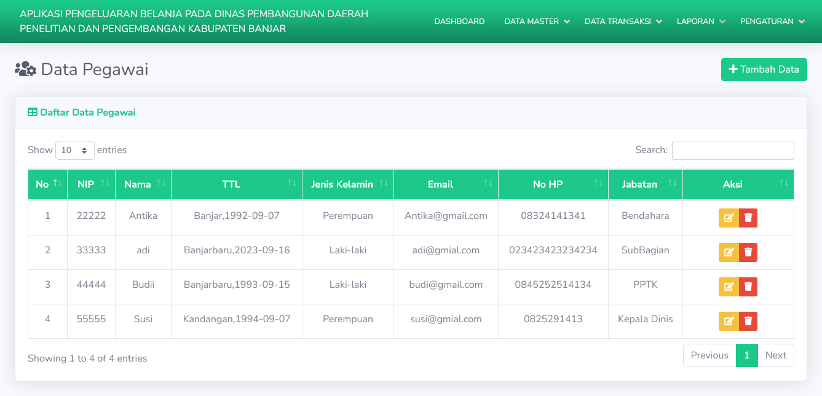The height and width of the screenshot is (396, 822).
Task: Expand the Data Master menu
Action: coord(537,22)
